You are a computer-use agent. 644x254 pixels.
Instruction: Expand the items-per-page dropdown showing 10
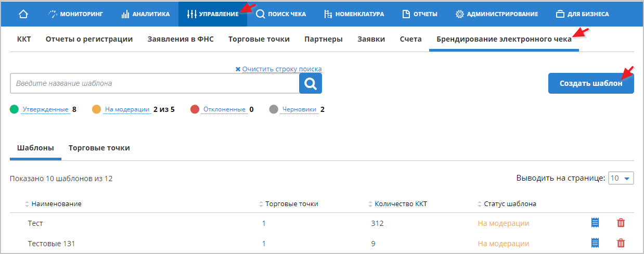pos(620,179)
